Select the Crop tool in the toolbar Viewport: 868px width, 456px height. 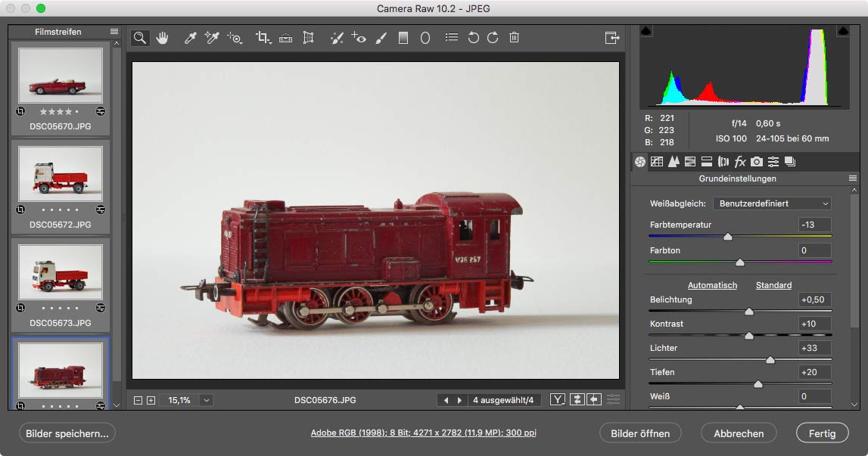point(262,37)
